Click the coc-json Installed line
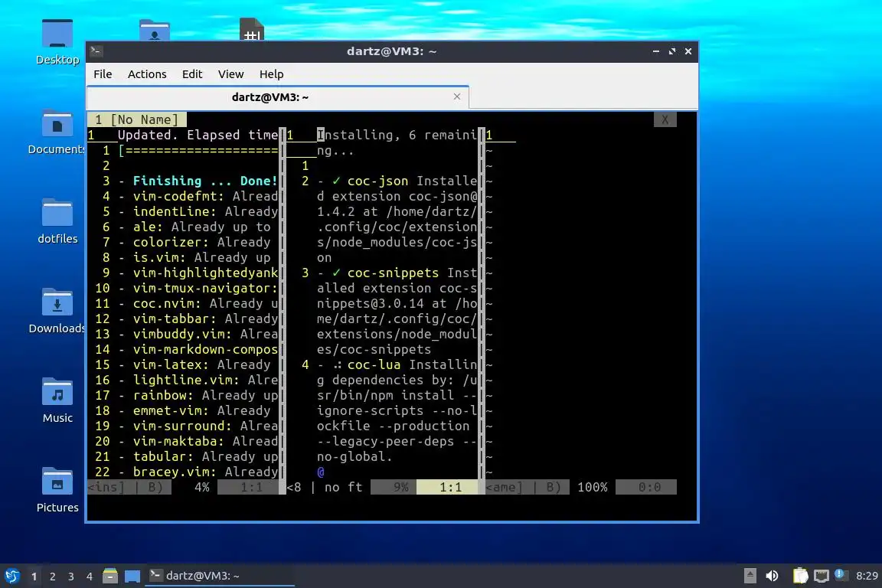 (x=397, y=181)
